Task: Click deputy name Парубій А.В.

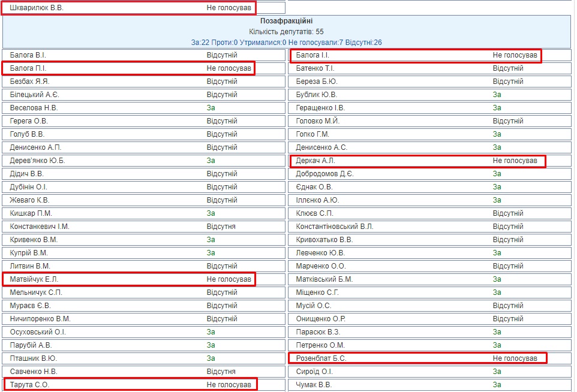Action: (31, 345)
